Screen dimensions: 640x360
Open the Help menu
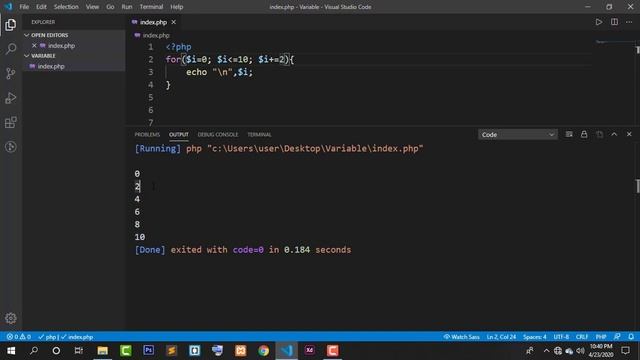pos(176,7)
